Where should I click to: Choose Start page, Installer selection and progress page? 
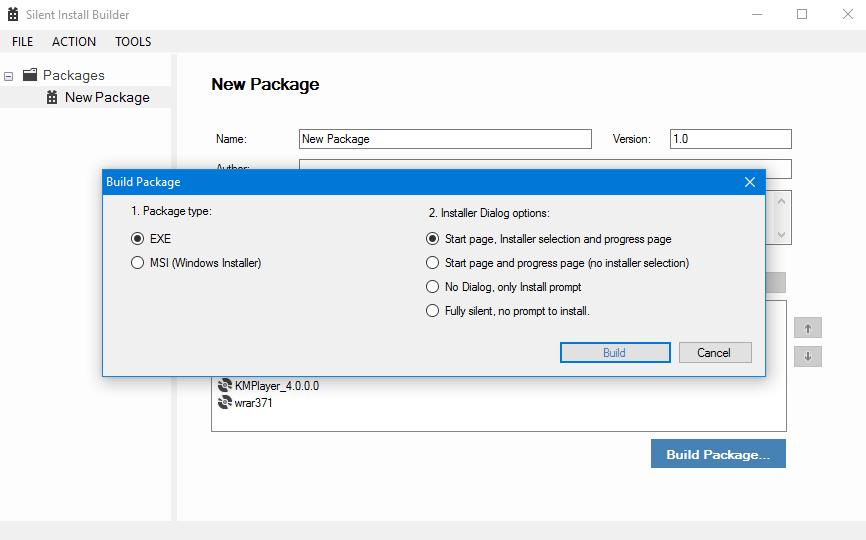[x=432, y=239]
